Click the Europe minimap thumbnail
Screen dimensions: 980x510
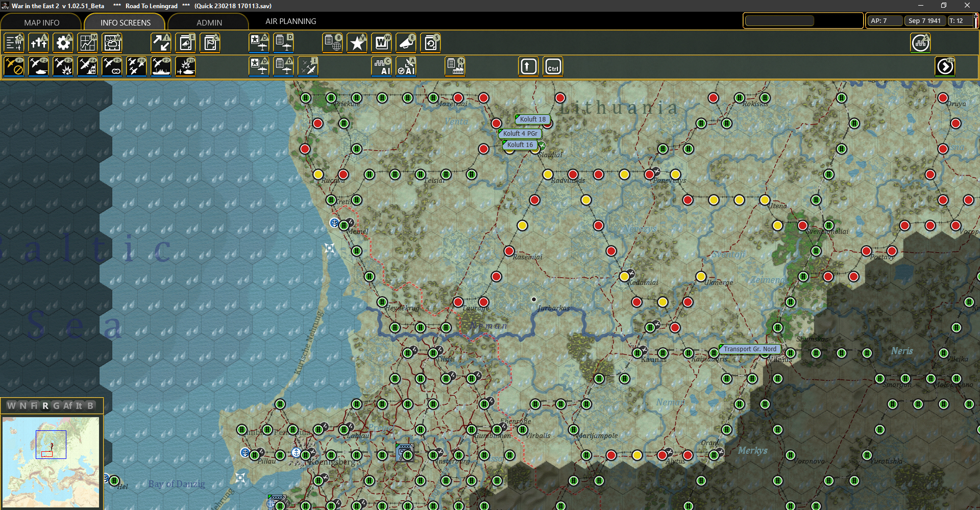pos(51,462)
